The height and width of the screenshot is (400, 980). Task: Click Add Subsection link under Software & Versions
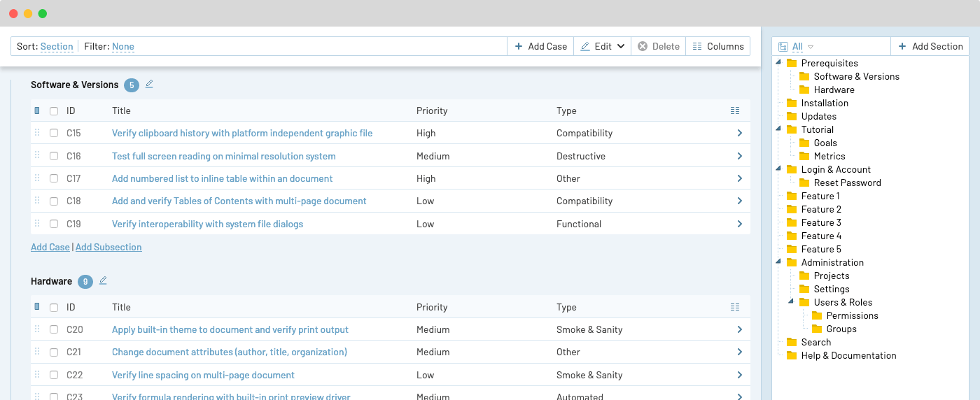[x=108, y=247]
